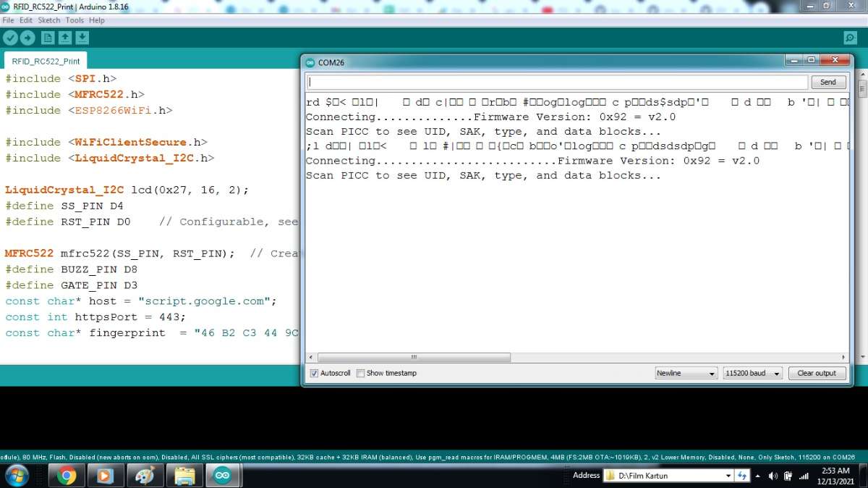Image resolution: width=868 pixels, height=488 pixels.
Task: Open the 115200 baud rate dropdown
Action: coord(752,374)
